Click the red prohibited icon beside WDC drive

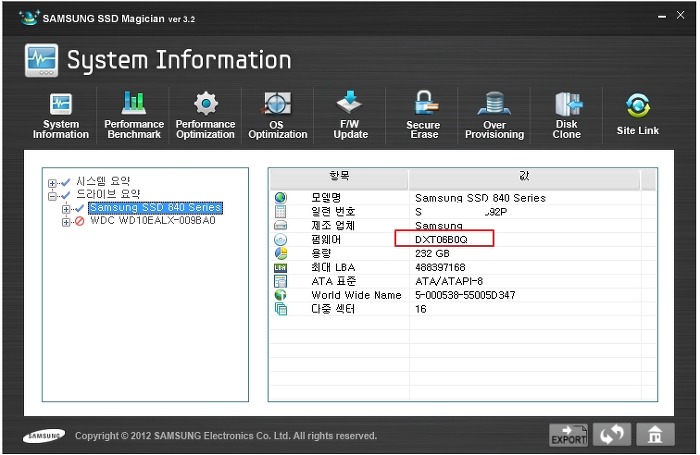coord(79,221)
